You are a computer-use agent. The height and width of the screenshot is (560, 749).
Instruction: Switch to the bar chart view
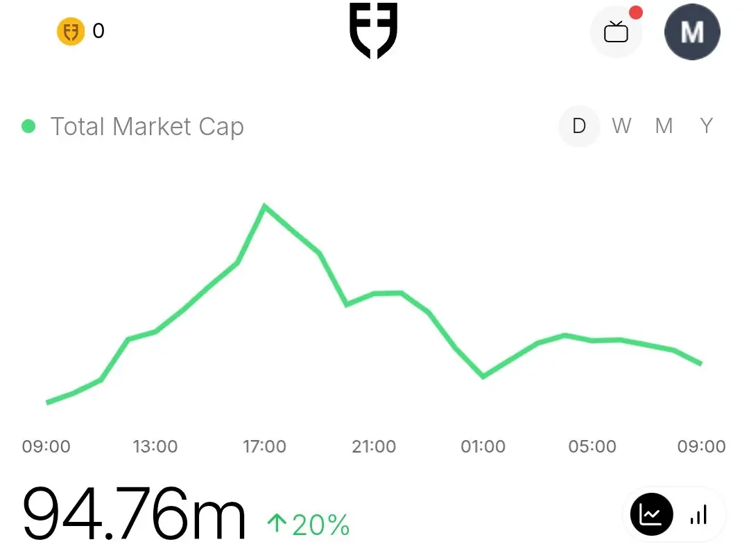click(698, 515)
